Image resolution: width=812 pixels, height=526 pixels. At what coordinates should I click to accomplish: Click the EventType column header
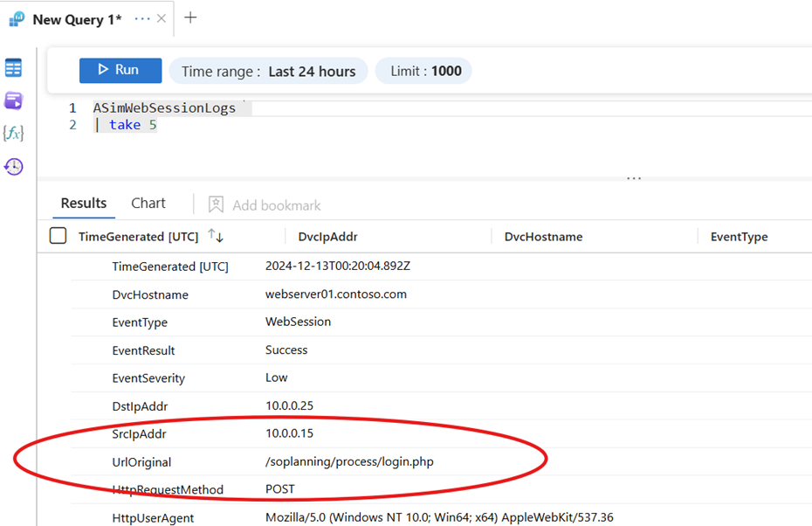739,237
